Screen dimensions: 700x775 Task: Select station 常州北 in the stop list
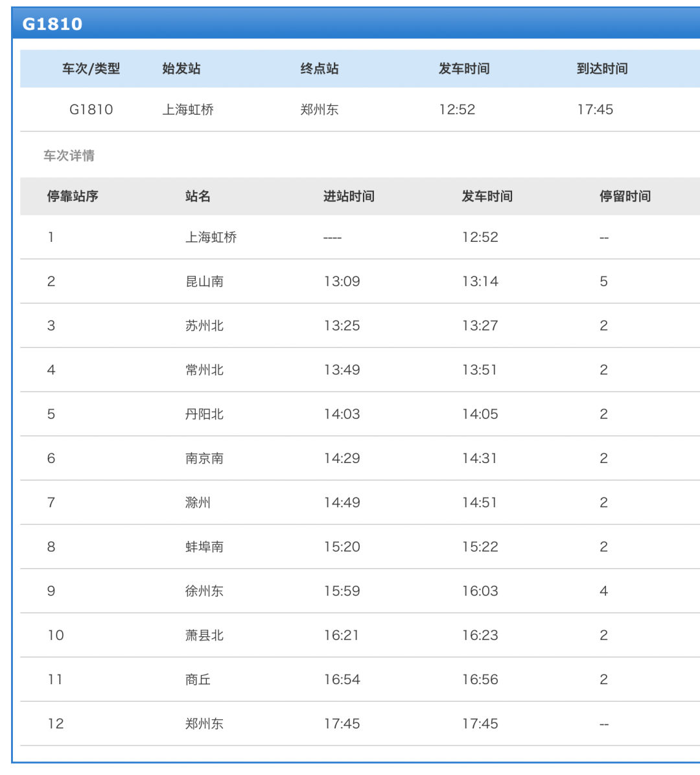point(205,370)
